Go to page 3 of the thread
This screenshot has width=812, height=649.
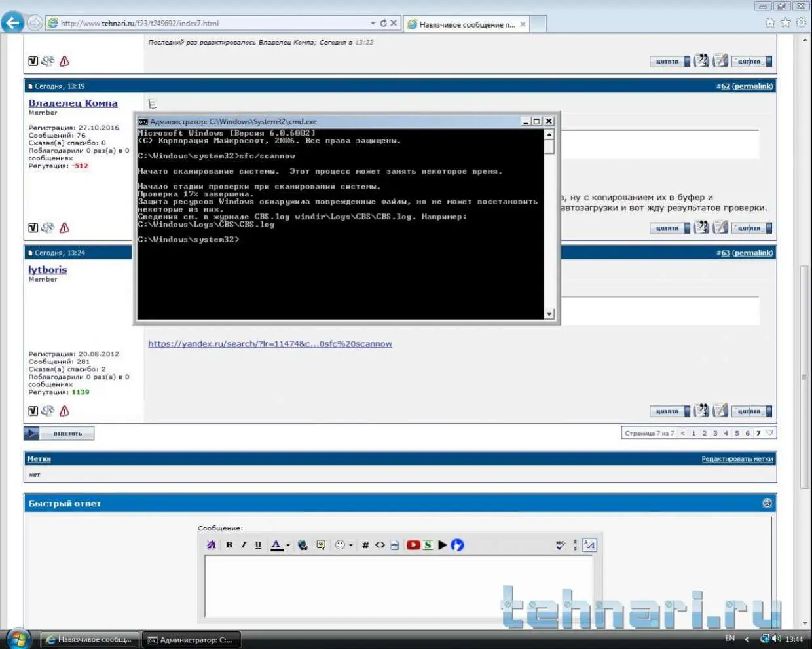click(x=715, y=434)
